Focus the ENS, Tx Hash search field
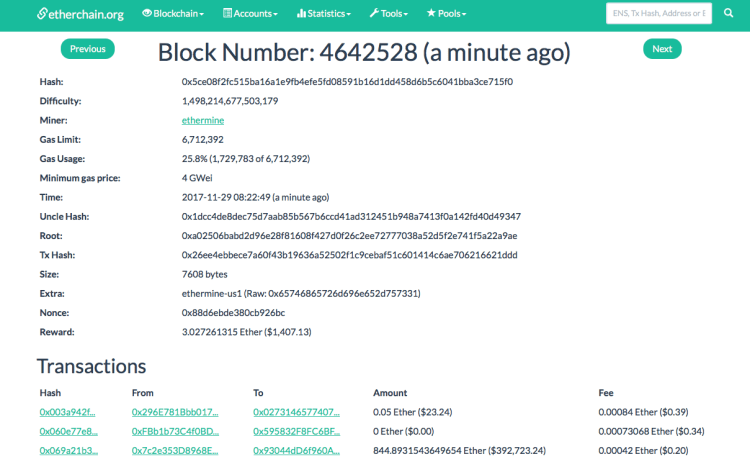This screenshot has width=750, height=461. coord(659,13)
